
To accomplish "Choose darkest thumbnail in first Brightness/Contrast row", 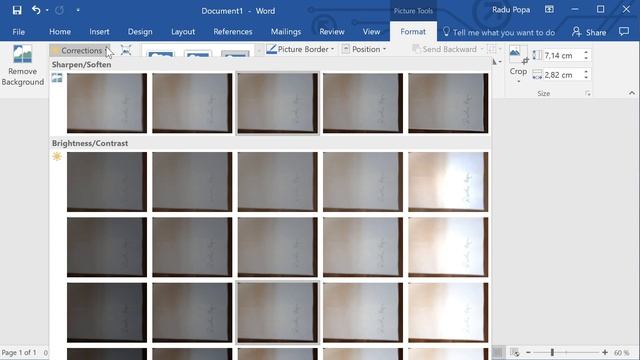I will point(107,182).
